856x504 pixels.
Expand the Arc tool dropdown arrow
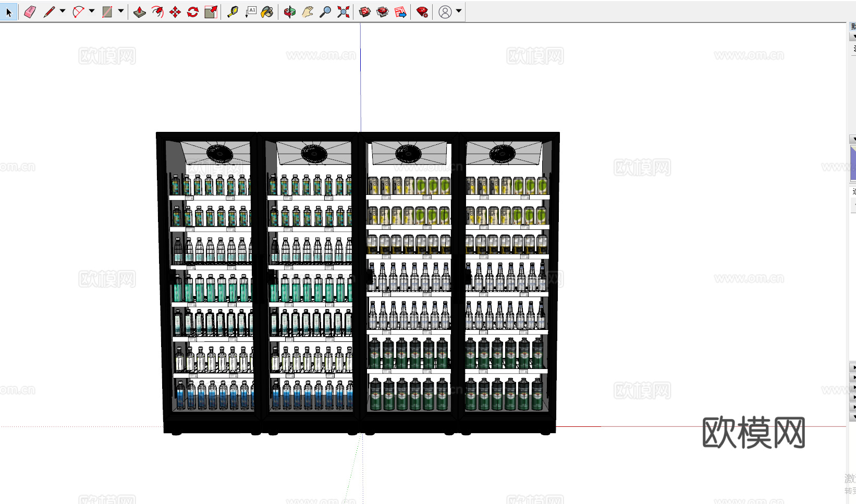(92, 11)
